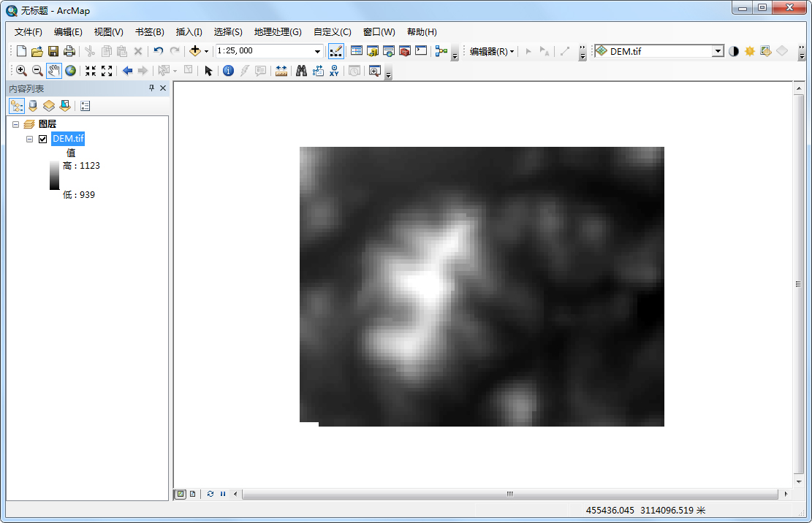This screenshot has width=812, height=523.
Task: Click the Find Route icon
Action: 318,70
